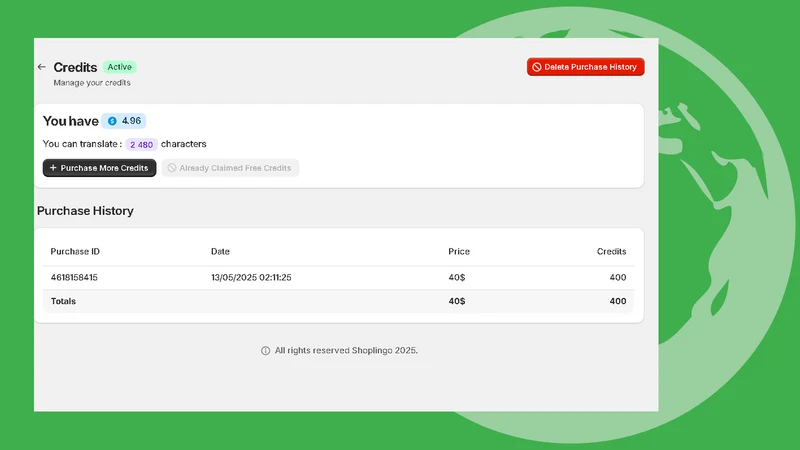Click the Manage your credits subtitle

point(92,83)
